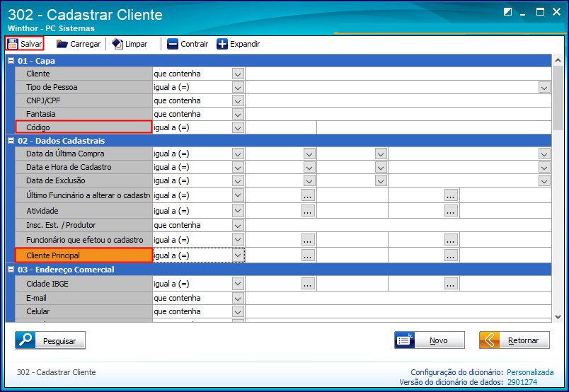The height and width of the screenshot is (392, 569).
Task: Open Último Funcinário operator dropdown
Action: (x=238, y=195)
